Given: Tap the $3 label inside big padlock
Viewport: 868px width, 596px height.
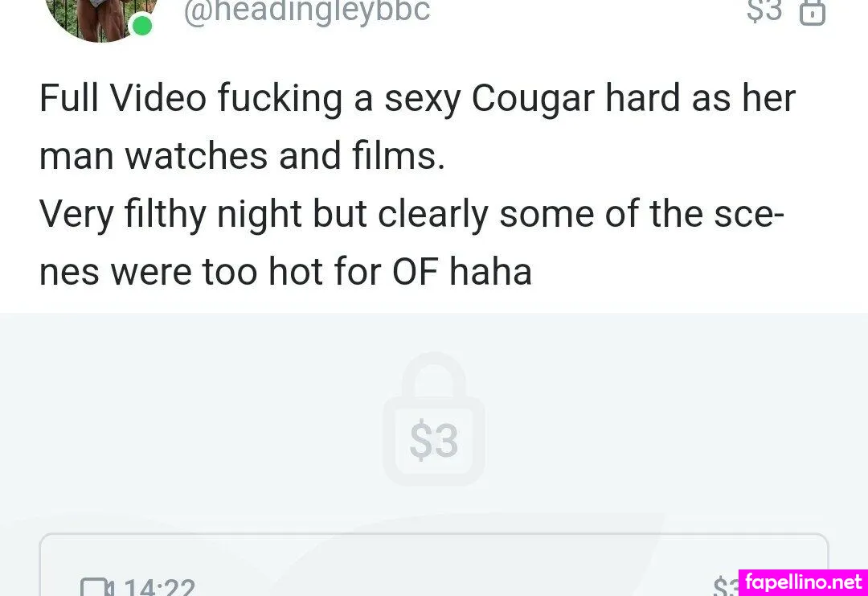Looking at the screenshot, I should [434, 440].
